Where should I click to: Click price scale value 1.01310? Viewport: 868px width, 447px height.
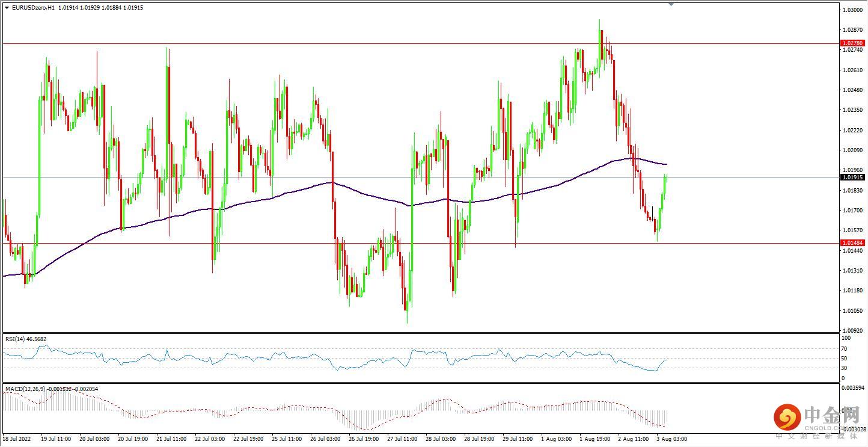pos(853,271)
